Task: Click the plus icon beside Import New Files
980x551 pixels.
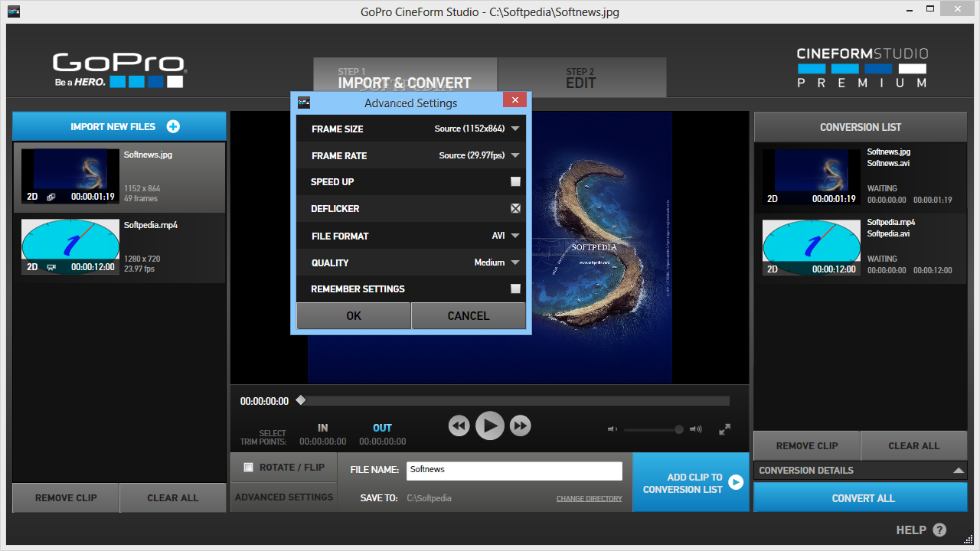Action: click(x=173, y=127)
